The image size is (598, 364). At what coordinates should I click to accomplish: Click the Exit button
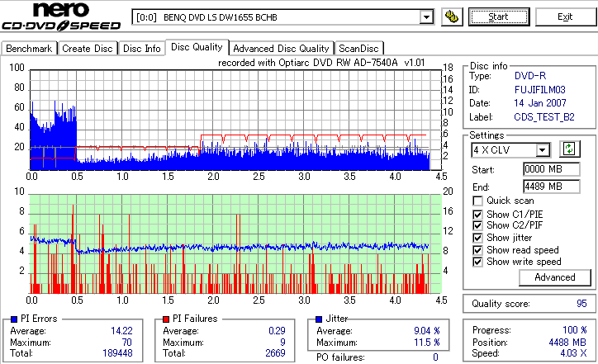pos(565,17)
